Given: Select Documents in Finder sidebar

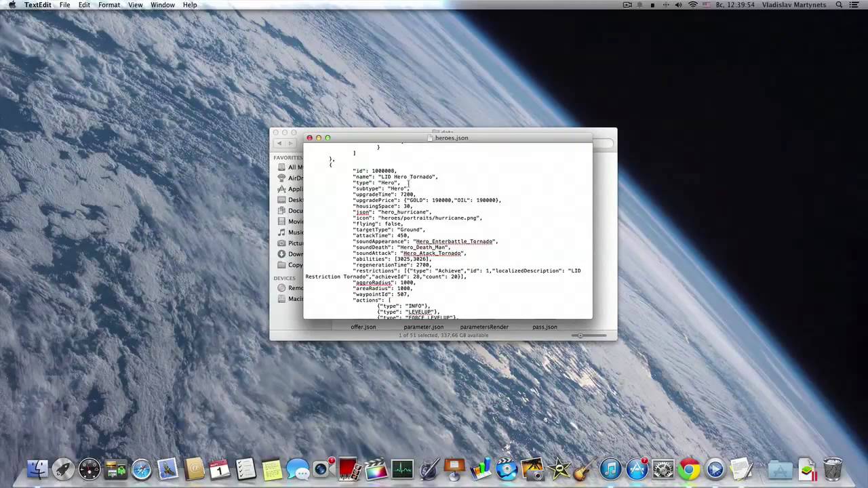Looking at the screenshot, I should pos(290,211).
